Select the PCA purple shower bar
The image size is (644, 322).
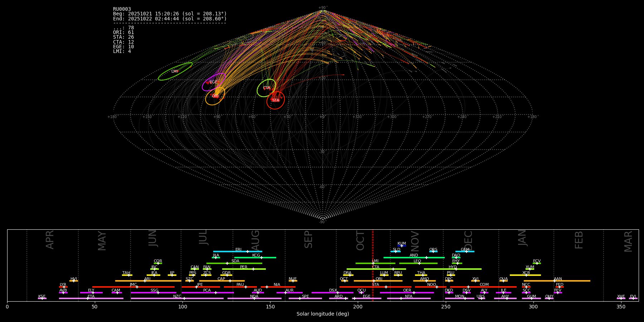point(208,293)
